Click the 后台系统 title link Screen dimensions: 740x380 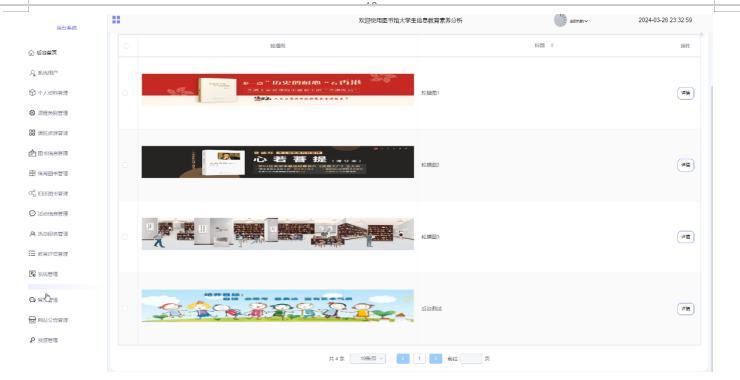[x=67, y=28]
